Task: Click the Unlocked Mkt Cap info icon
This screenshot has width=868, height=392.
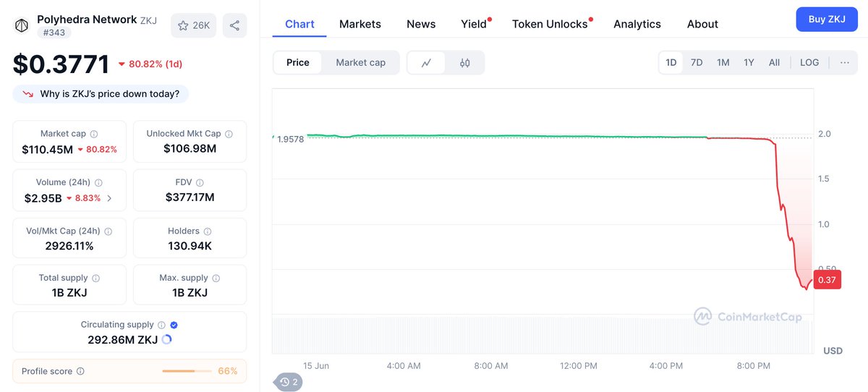Action: click(x=229, y=134)
